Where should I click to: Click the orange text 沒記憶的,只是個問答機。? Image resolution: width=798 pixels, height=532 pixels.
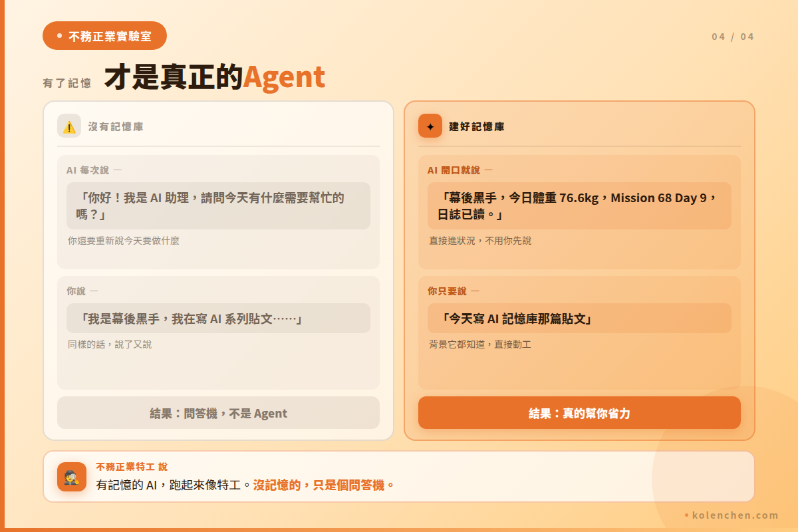click(x=324, y=485)
